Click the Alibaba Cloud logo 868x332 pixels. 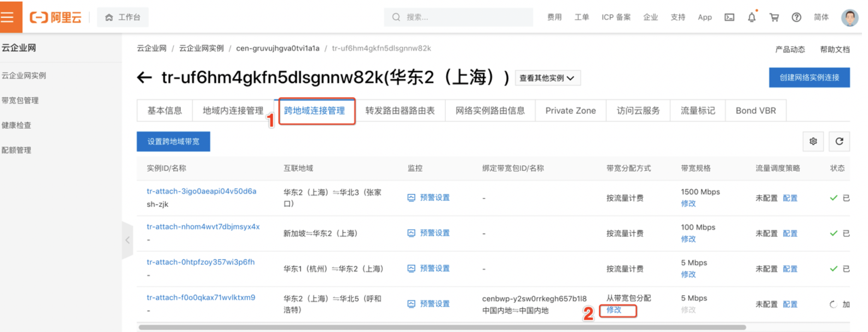pos(56,17)
